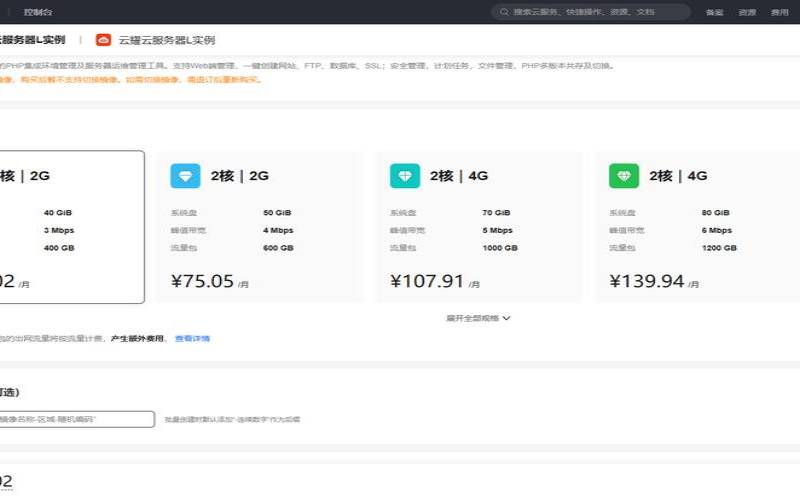Click the 40 GiB value in selected plan
The height and width of the screenshot is (500, 800).
click(x=58, y=213)
